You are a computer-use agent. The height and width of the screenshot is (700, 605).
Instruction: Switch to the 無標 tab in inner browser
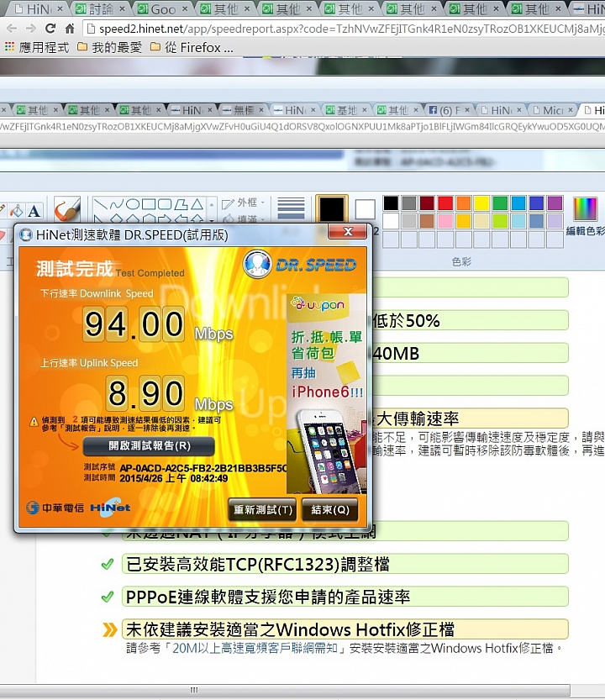click(x=244, y=110)
